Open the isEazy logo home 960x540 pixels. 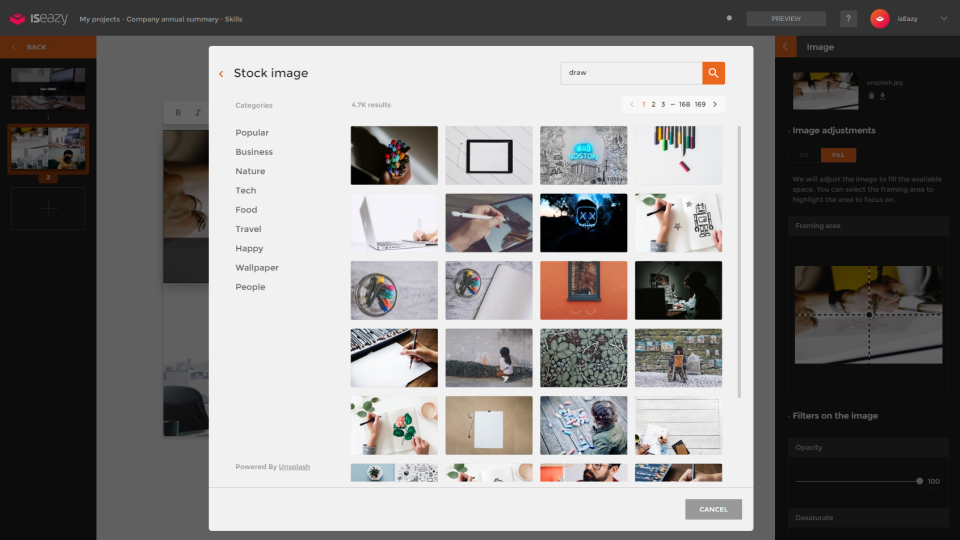tap(39, 19)
